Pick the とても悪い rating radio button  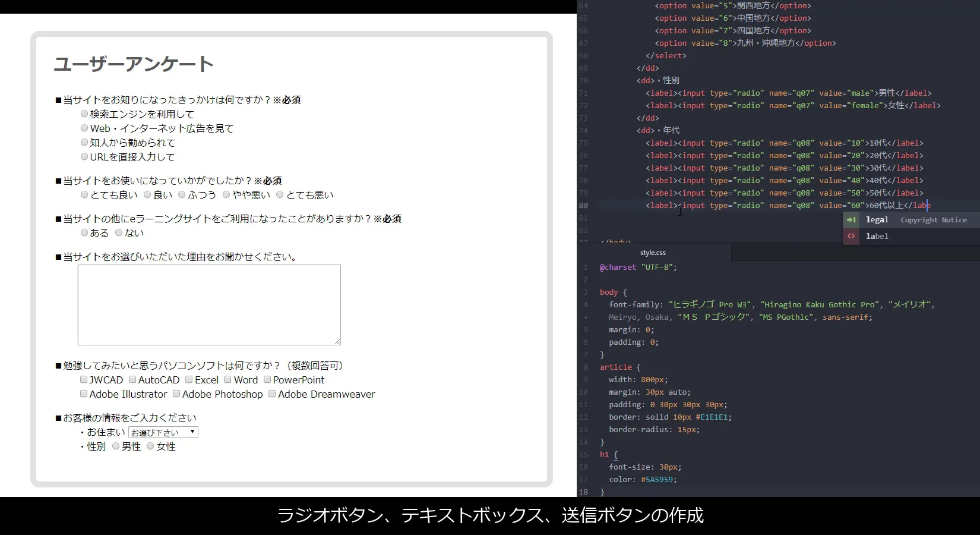(x=280, y=194)
